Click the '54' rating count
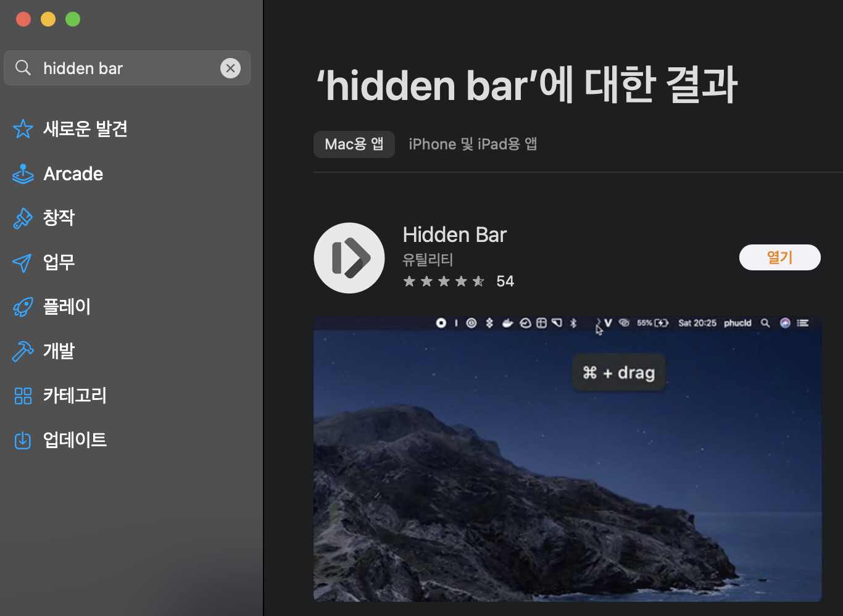The image size is (843, 616). (505, 281)
